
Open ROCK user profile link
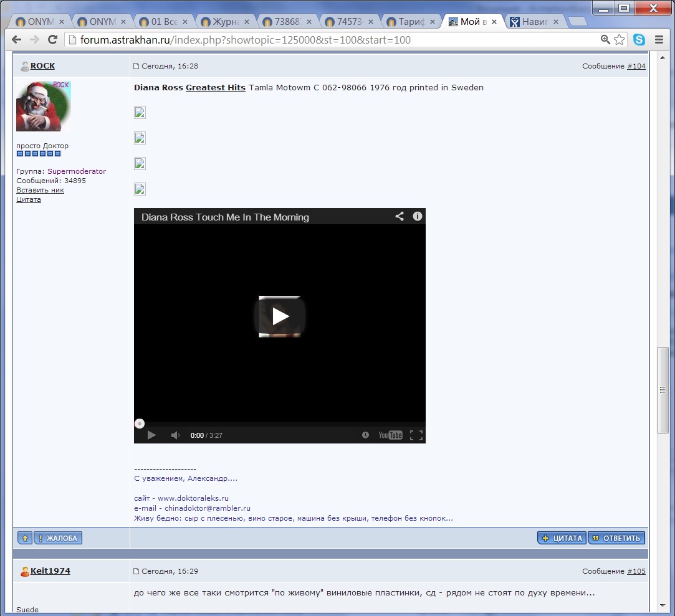click(x=42, y=66)
